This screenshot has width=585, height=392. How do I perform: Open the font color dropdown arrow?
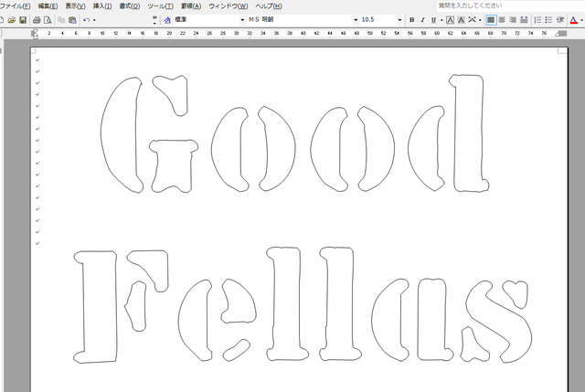(581, 20)
